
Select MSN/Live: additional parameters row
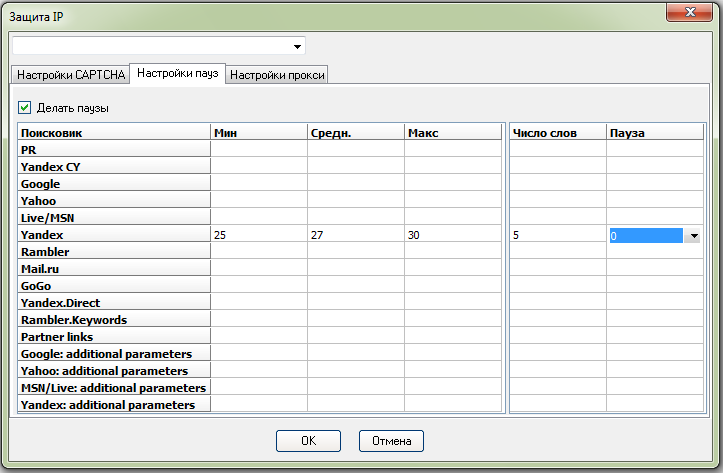point(114,389)
